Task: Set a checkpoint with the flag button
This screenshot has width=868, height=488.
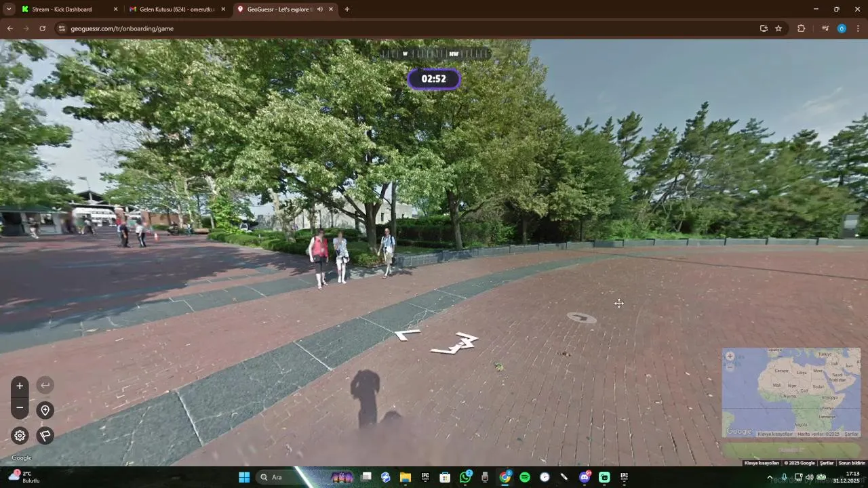Action: coord(45,435)
